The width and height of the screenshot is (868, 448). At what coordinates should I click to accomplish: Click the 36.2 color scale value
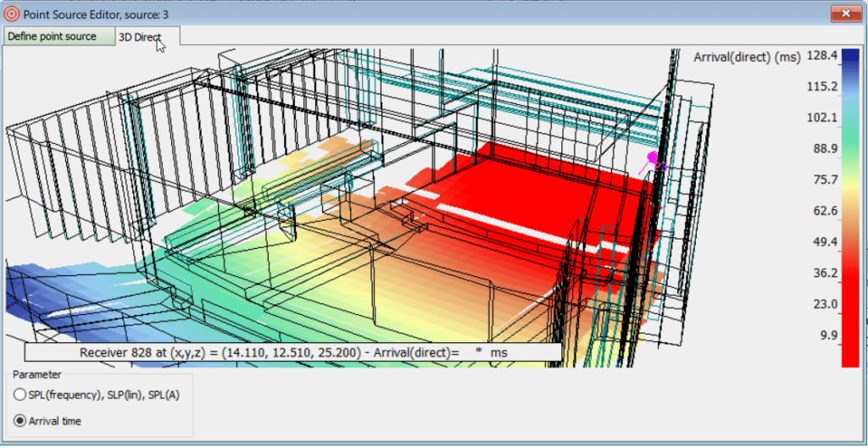click(824, 274)
